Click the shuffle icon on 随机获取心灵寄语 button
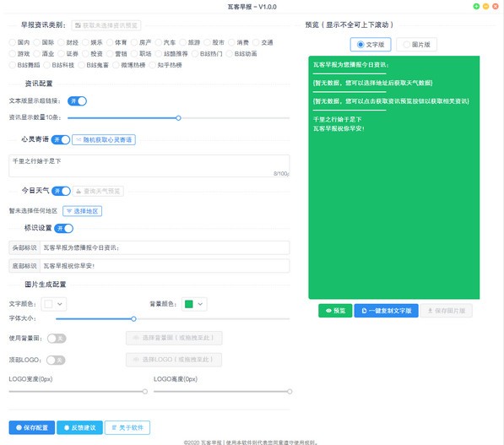Image resolution: width=504 pixels, height=445 pixels. click(79, 139)
